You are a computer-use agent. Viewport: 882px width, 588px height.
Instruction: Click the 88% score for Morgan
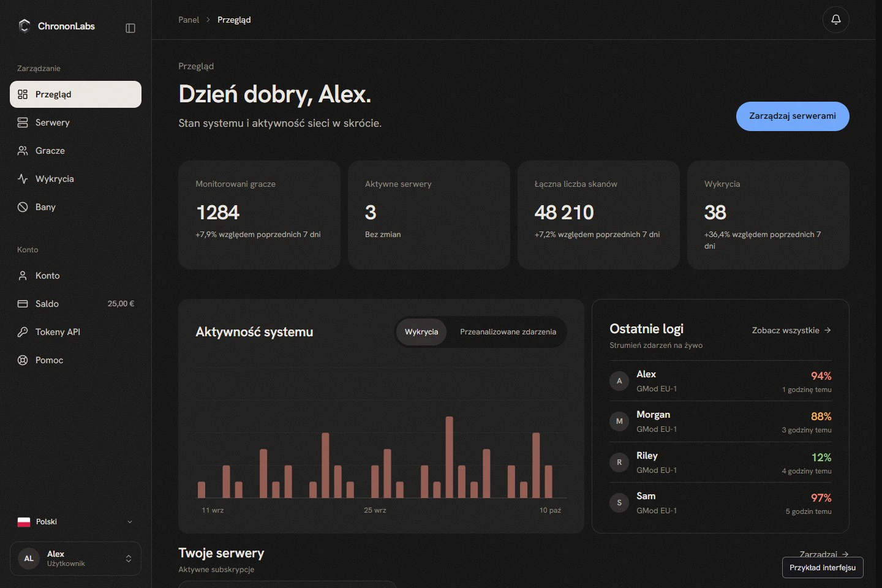pyautogui.click(x=821, y=417)
